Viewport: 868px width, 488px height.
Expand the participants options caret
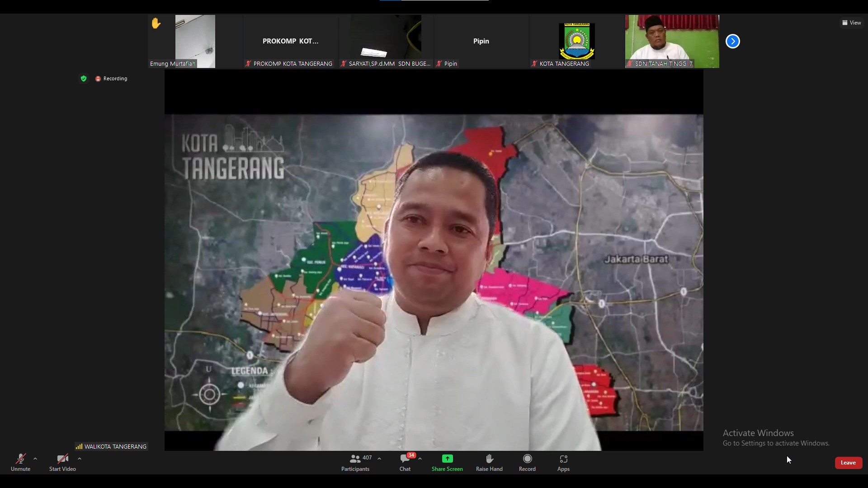click(x=379, y=459)
